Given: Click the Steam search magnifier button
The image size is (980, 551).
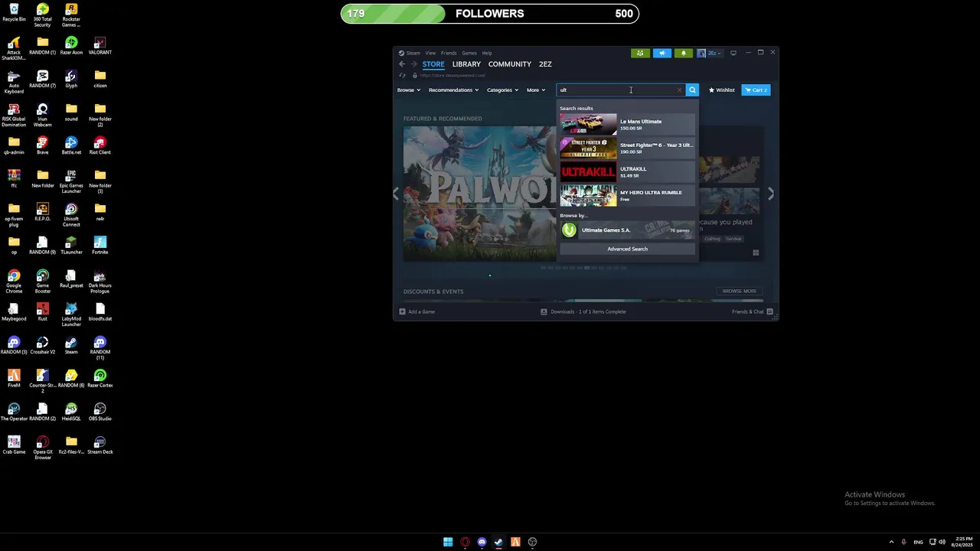Looking at the screenshot, I should pyautogui.click(x=692, y=90).
